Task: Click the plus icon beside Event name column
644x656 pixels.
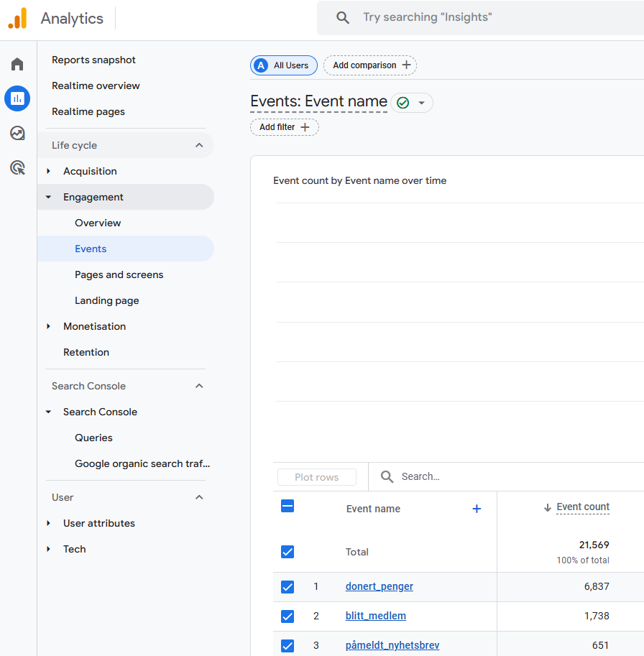Action: [476, 509]
